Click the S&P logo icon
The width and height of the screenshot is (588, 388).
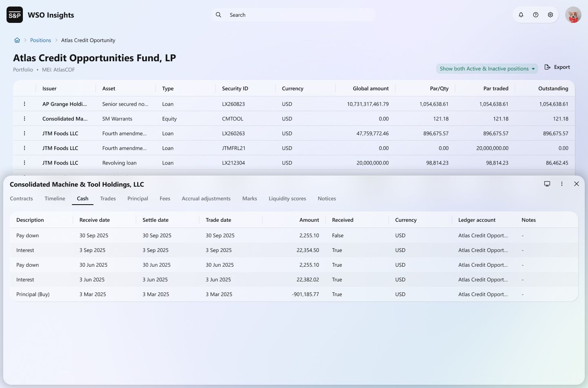click(x=15, y=15)
